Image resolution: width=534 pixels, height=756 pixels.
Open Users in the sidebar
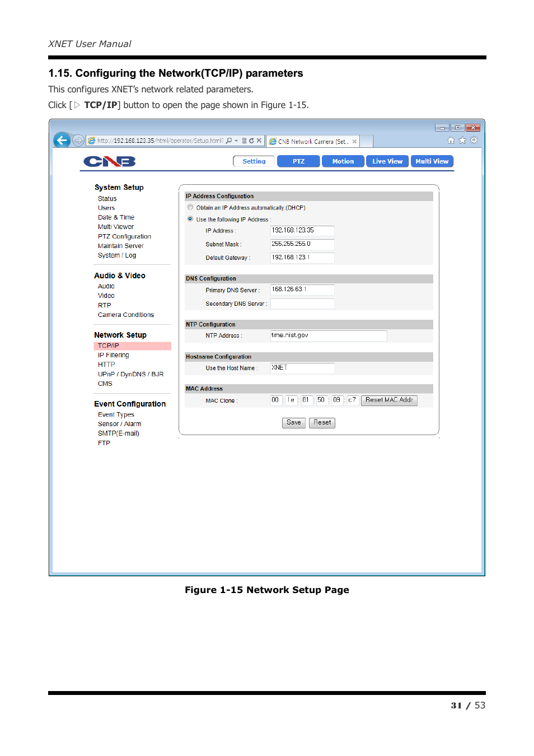[x=106, y=208]
